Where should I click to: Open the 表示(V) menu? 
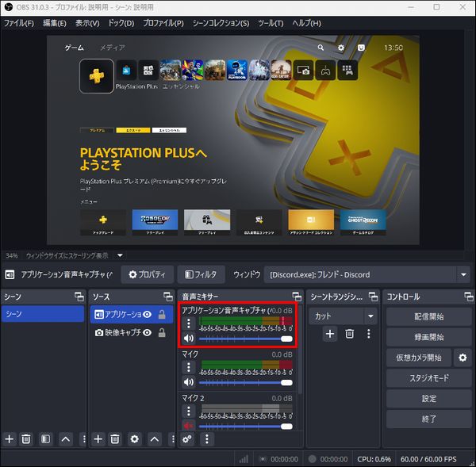[87, 23]
